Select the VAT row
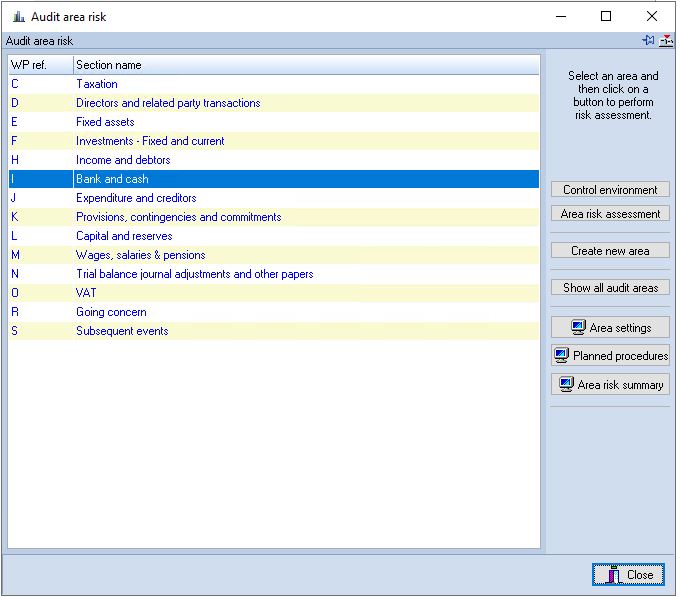Screen dimensions: 681x597 point(274,293)
